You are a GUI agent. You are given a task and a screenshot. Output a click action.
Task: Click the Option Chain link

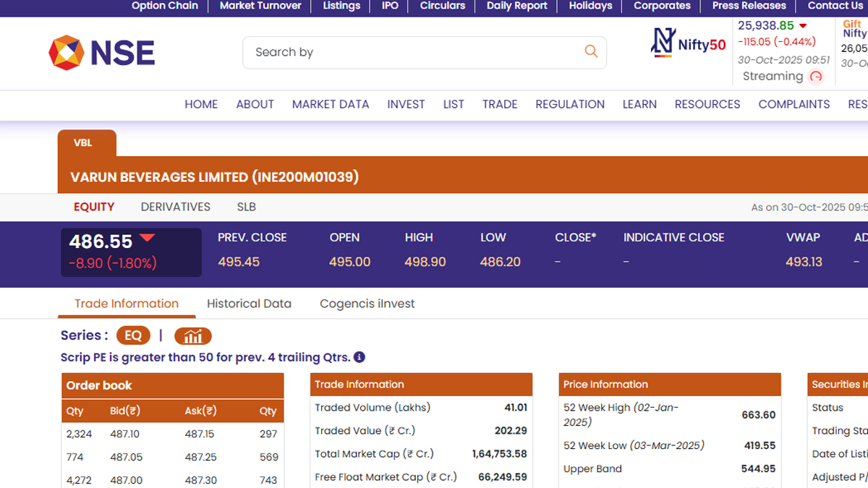pyautogui.click(x=165, y=6)
